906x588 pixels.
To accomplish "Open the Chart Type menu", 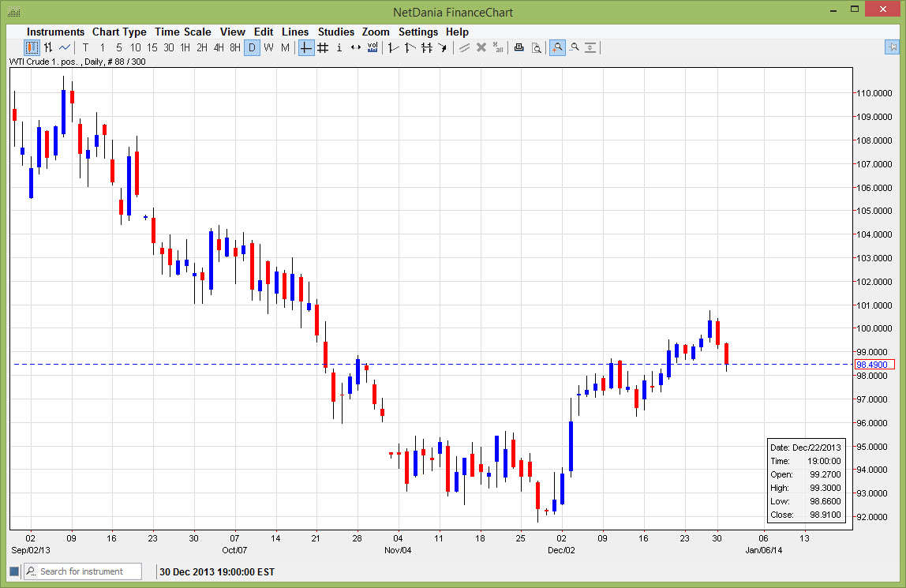I will 119,32.
